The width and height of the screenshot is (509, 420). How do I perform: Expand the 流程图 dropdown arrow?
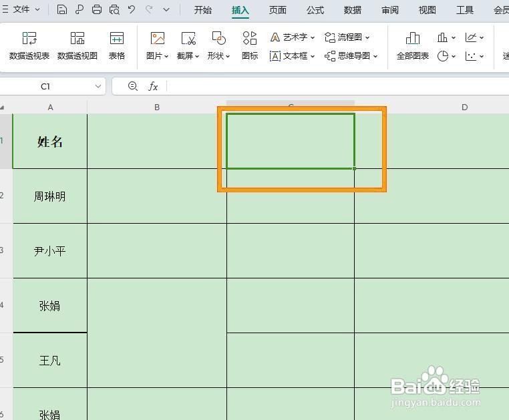click(x=367, y=37)
